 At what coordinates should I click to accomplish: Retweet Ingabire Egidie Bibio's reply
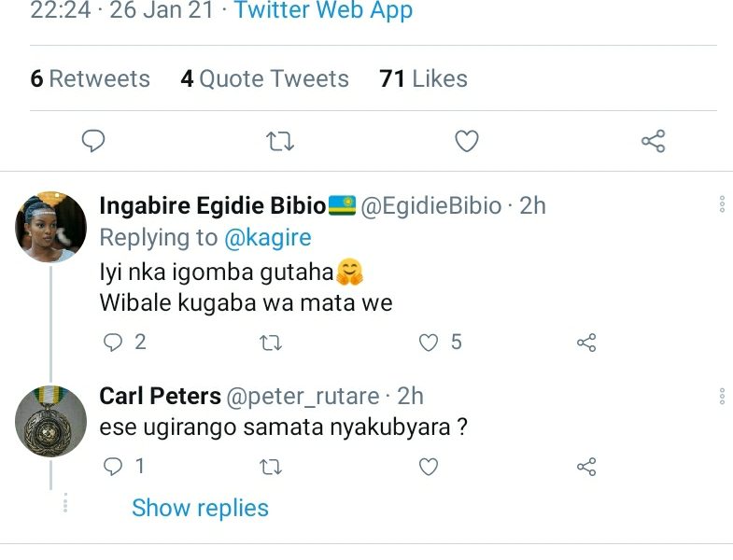click(270, 343)
